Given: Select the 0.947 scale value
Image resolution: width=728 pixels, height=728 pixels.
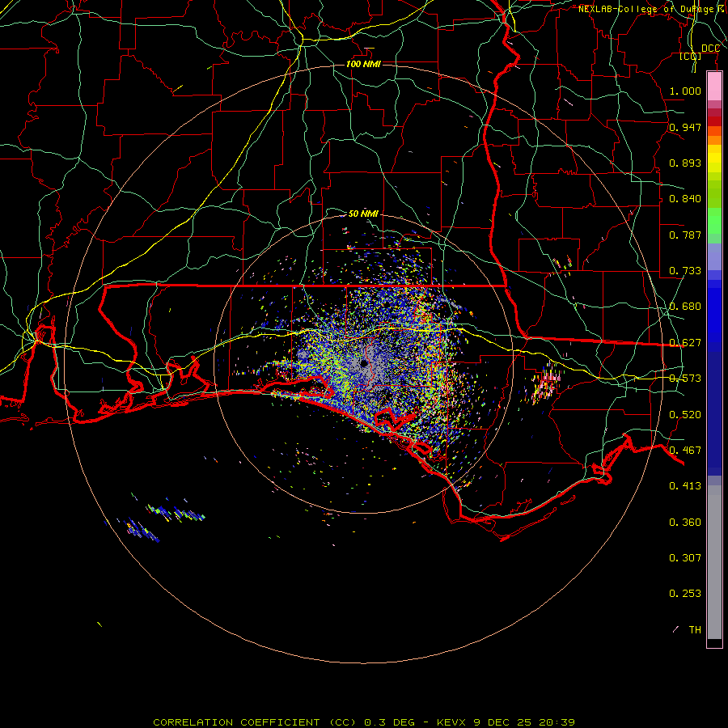Looking at the screenshot, I should pyautogui.click(x=685, y=127).
